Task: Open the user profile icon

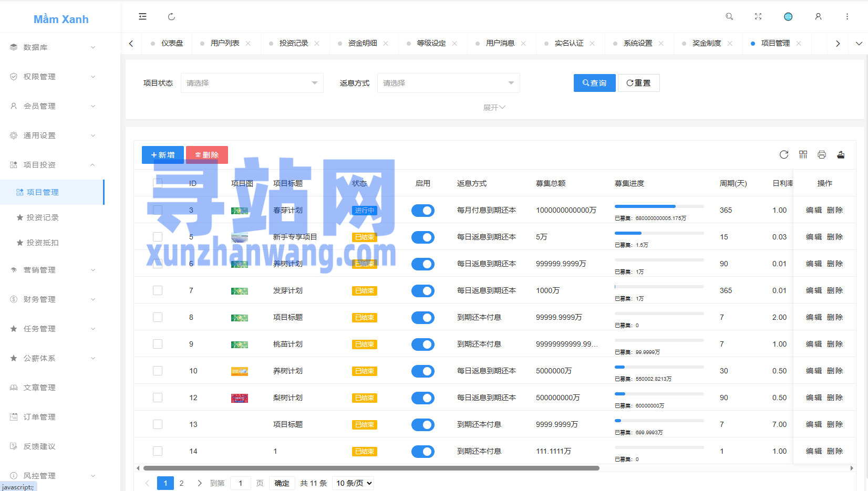Action: pyautogui.click(x=818, y=16)
